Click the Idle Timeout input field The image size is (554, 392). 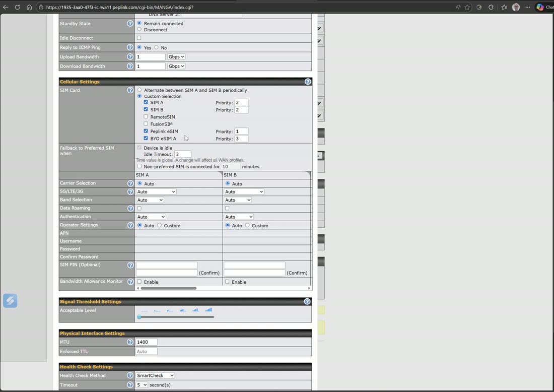click(x=183, y=154)
